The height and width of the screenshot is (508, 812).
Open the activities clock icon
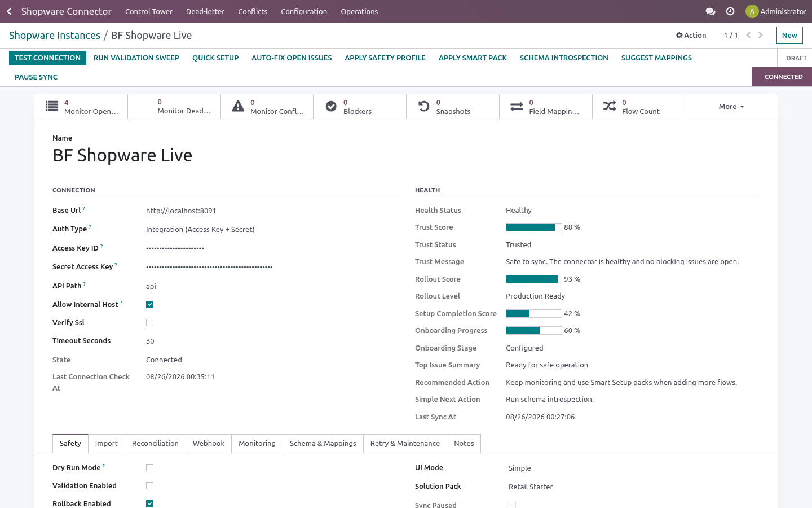coord(730,11)
